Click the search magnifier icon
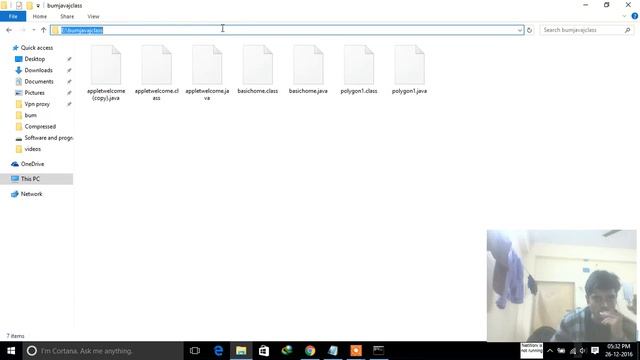 pos(628,30)
